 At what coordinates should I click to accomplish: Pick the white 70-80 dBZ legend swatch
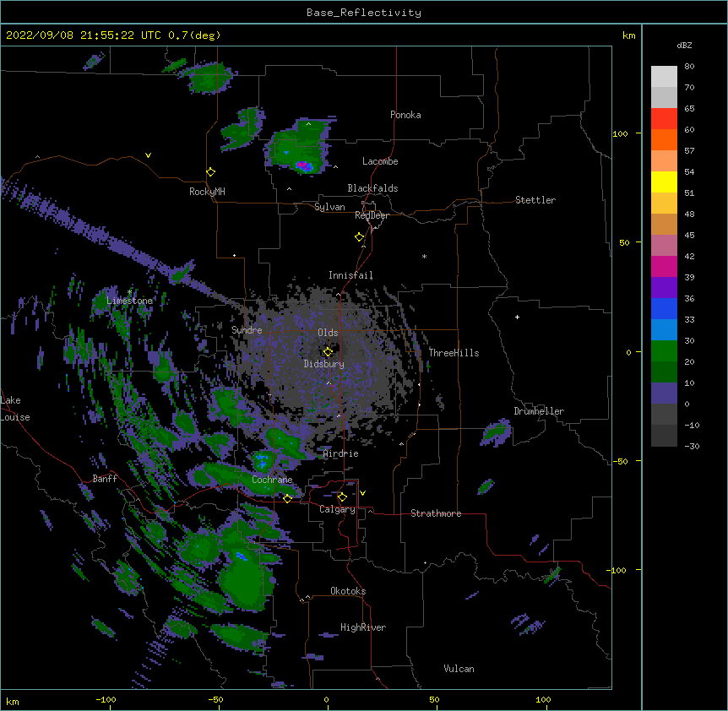coord(664,77)
